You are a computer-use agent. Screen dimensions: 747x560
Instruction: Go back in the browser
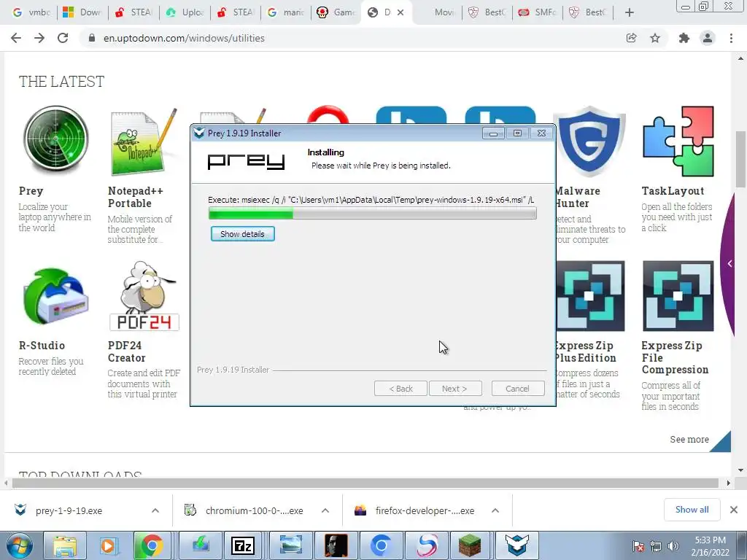point(16,38)
